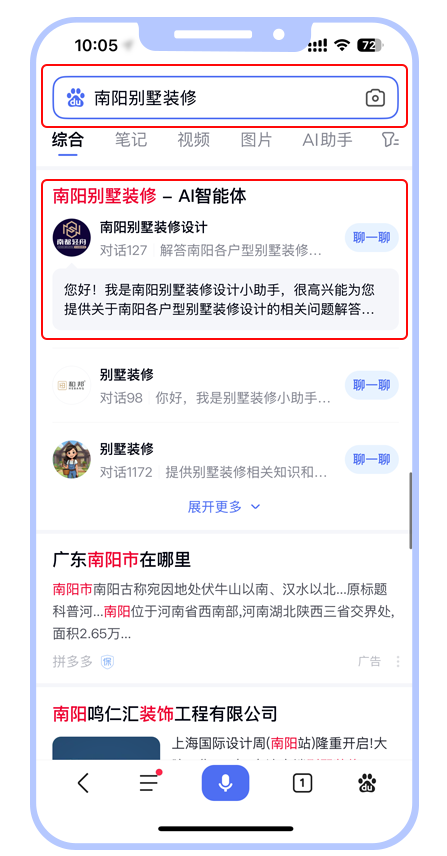Image resolution: width=447 pixels, height=856 pixels.
Task: Open the 广东南阳市在哪里 result
Action: (x=122, y=560)
